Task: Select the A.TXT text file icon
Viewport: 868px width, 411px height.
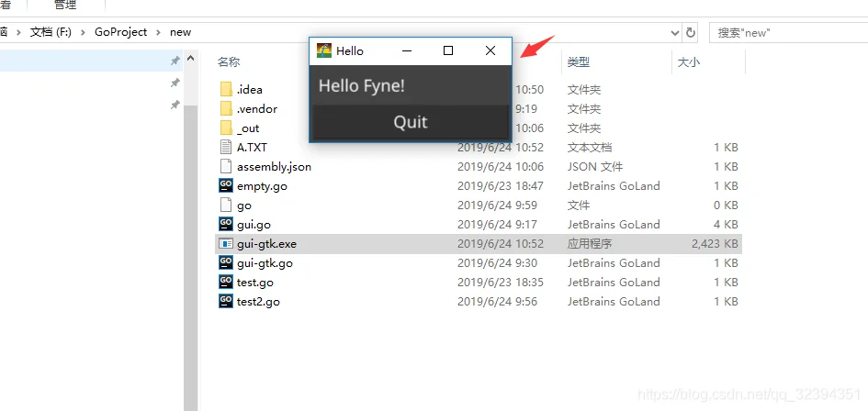Action: (x=226, y=147)
